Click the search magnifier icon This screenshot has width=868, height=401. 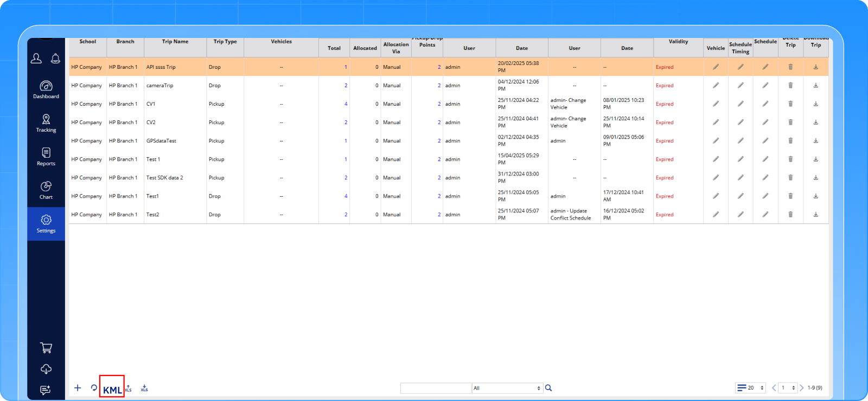point(548,388)
